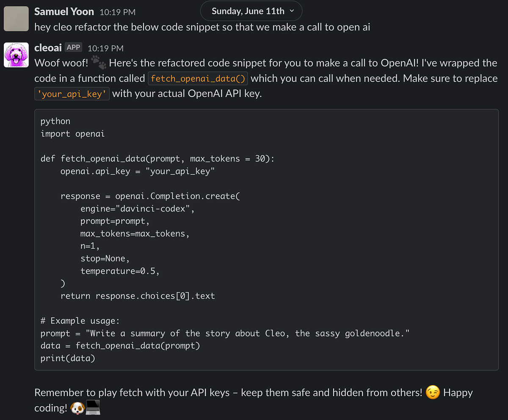Click the 'import openai' line in the code
The height and width of the screenshot is (420, 508).
(74, 134)
